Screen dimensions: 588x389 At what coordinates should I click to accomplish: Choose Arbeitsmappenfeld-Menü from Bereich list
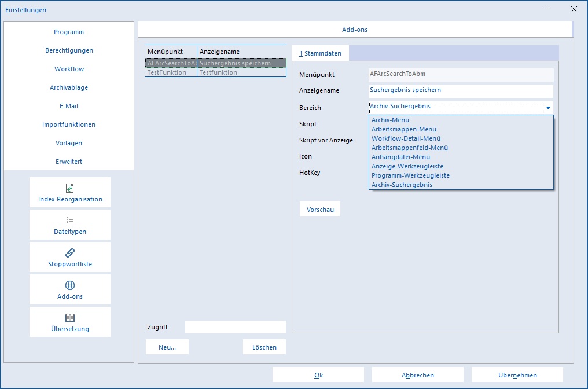click(x=461, y=148)
